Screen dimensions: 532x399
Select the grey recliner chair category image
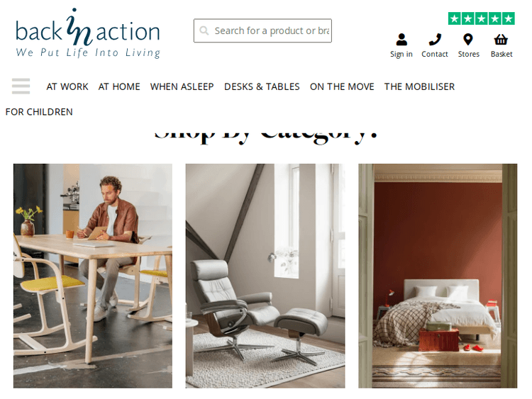coord(265,276)
